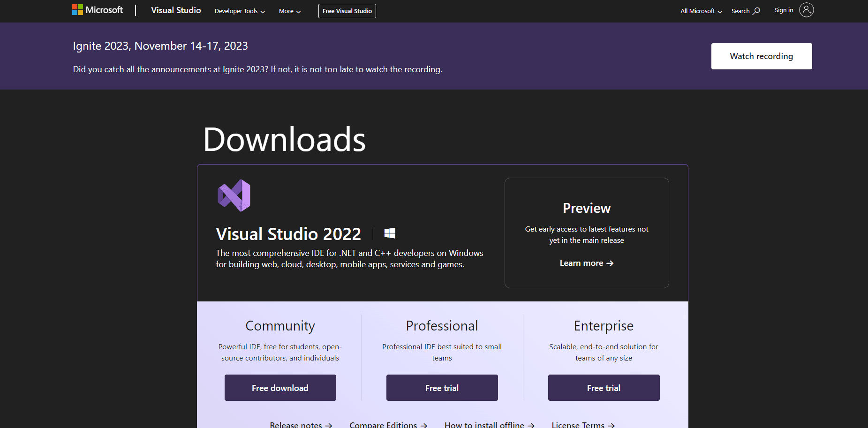Screen dimensions: 868x428
Task: View the License Terms link
Action: pos(583,424)
